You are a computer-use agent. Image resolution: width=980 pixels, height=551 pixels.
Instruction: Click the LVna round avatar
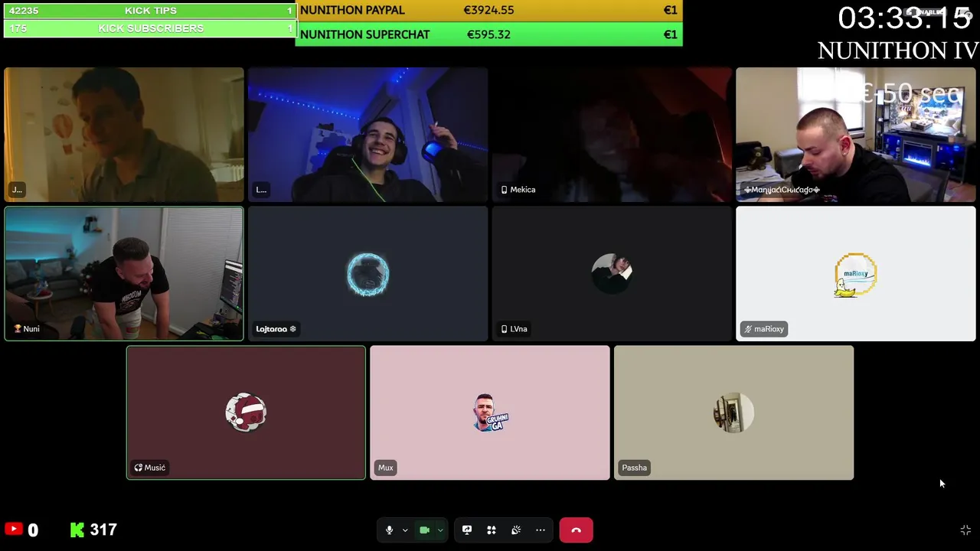pyautogui.click(x=612, y=274)
